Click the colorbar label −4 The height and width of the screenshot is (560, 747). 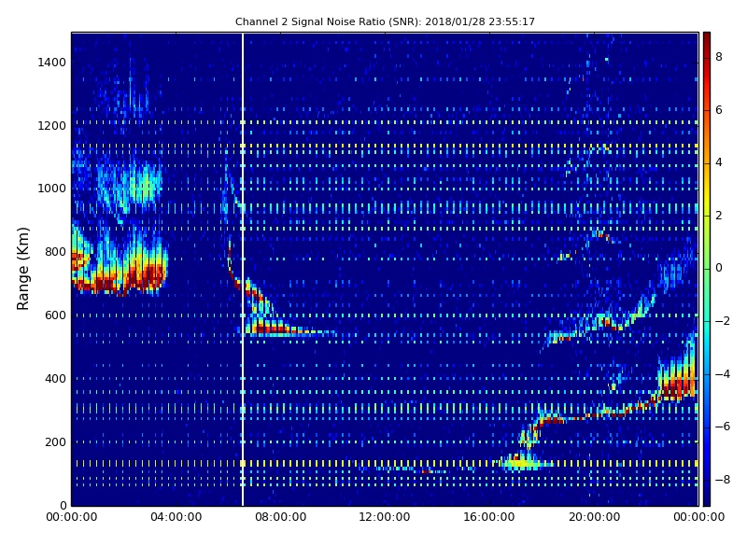click(723, 374)
